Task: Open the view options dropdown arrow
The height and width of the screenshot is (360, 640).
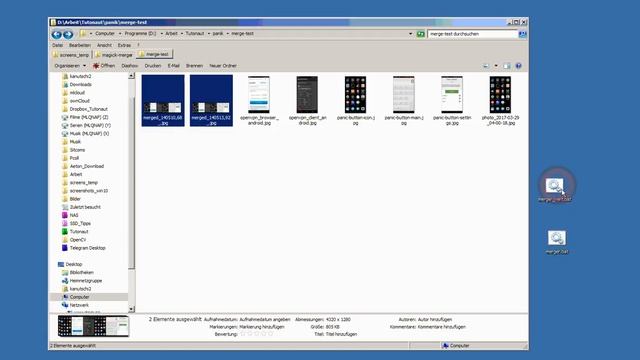Action: 496,66
